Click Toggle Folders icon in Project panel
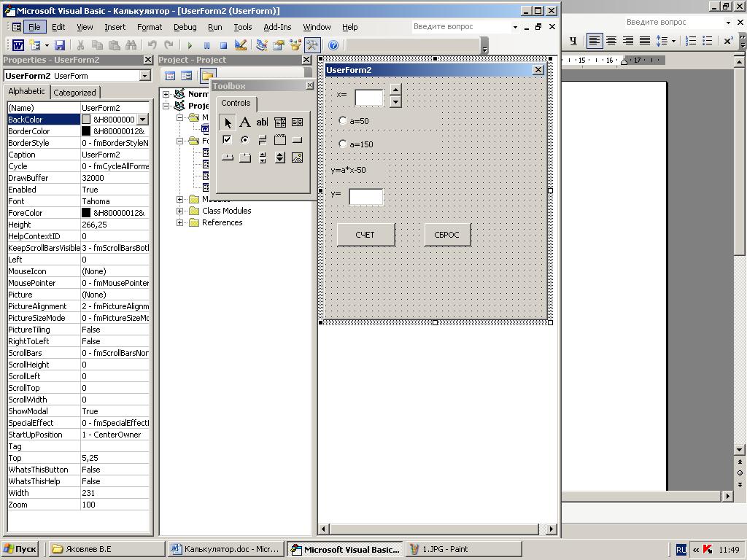Viewport: 747px width, 560px height. coord(208,76)
